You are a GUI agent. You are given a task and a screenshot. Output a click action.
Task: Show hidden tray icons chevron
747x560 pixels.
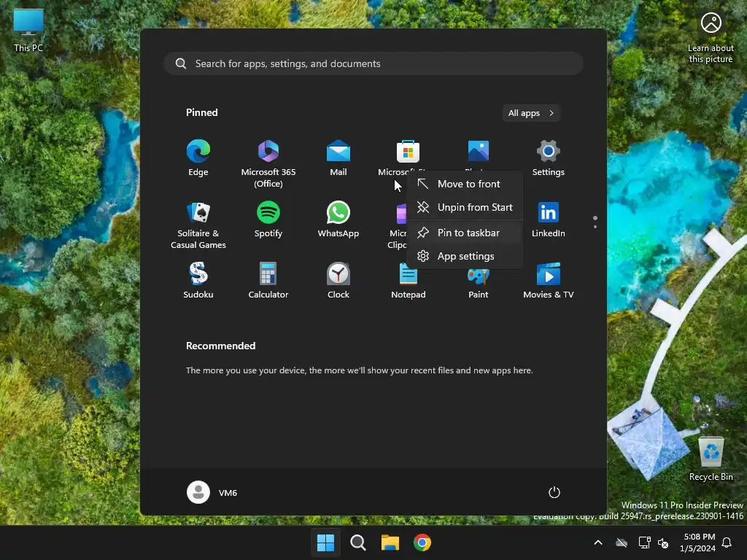pos(598,542)
